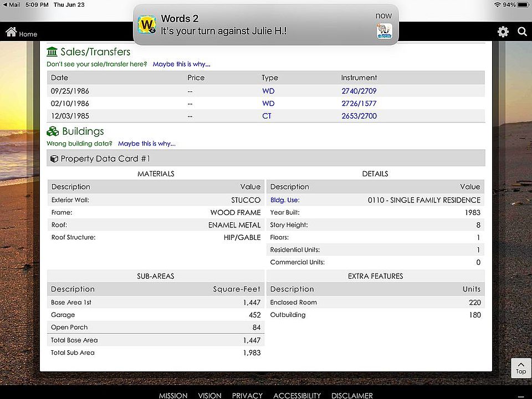Select the date 02/10/1986

[x=70, y=104]
